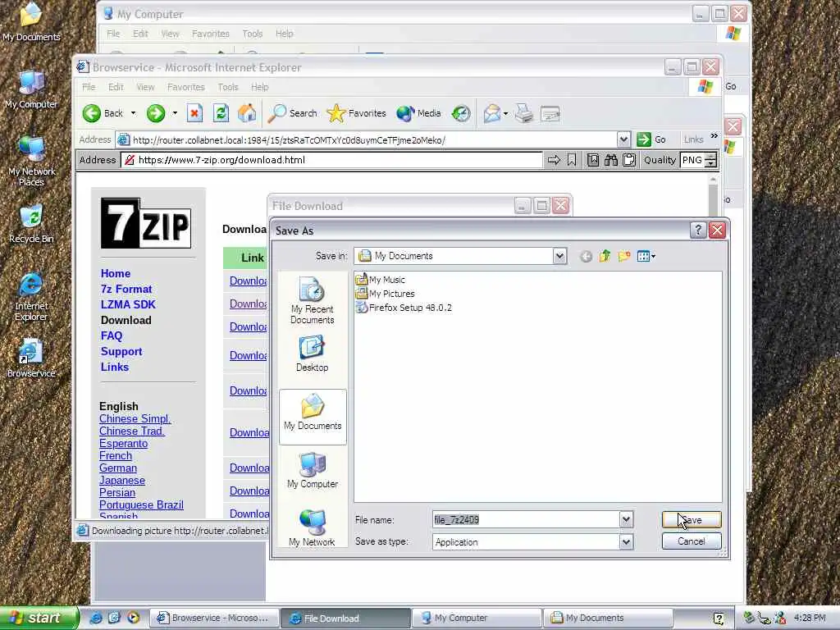Viewport: 840px width, 630px height.
Task: Click the Stop loading icon
Action: coord(194,113)
